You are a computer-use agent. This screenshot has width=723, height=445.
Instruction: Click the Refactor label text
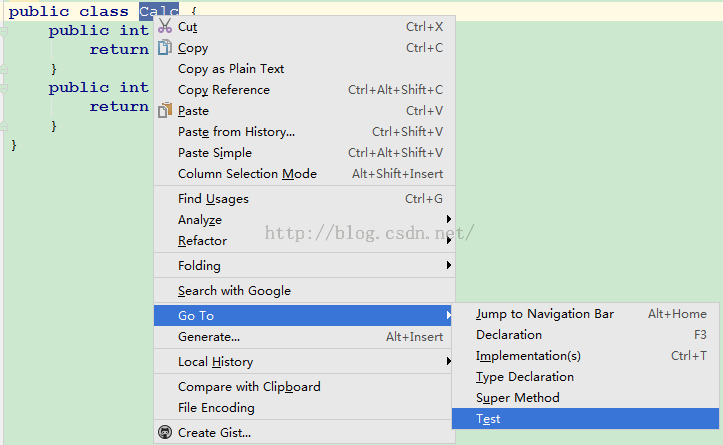pos(202,241)
